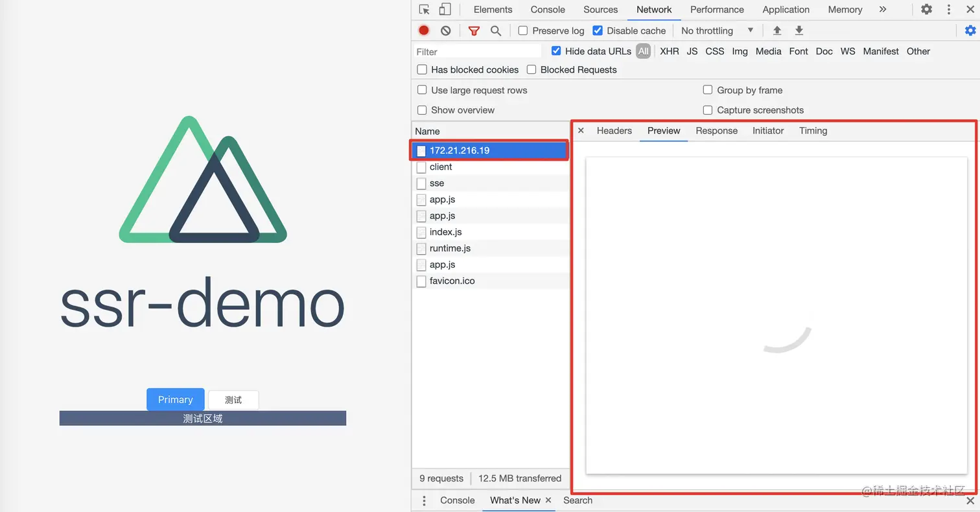
Task: Click the file icon next to sse
Action: pos(421,183)
